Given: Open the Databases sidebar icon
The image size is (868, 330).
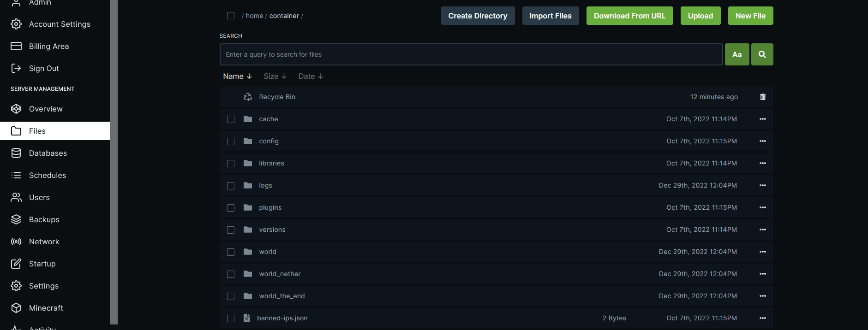Looking at the screenshot, I should pyautogui.click(x=16, y=153).
